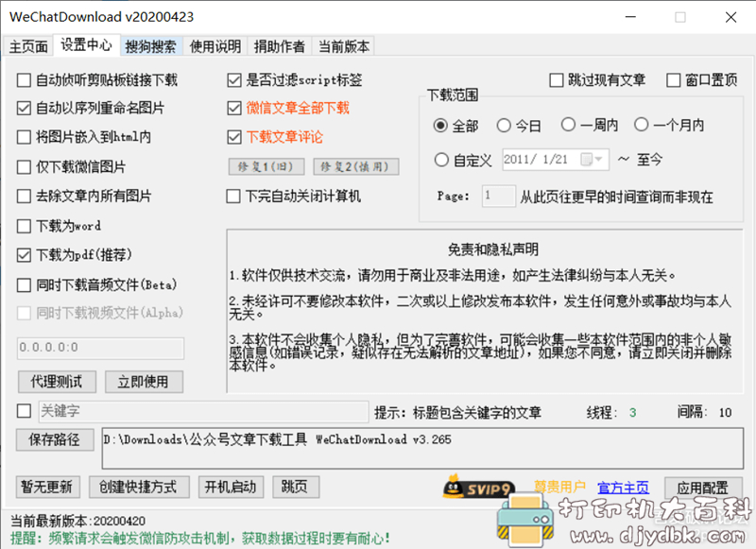Screen dimensions: 756x549
Task: Click 创建快捷方式 button
Action: point(139,487)
